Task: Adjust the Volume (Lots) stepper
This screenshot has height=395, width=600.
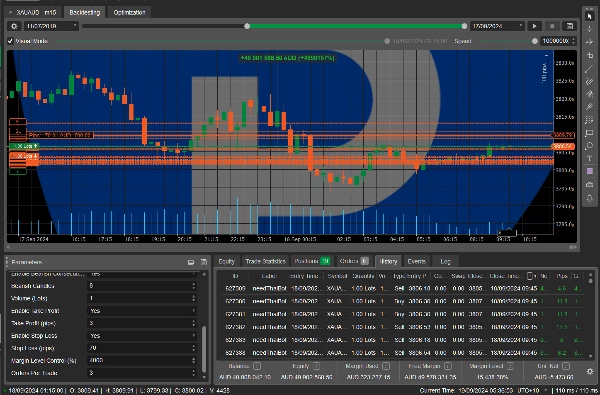Action: click(194, 298)
